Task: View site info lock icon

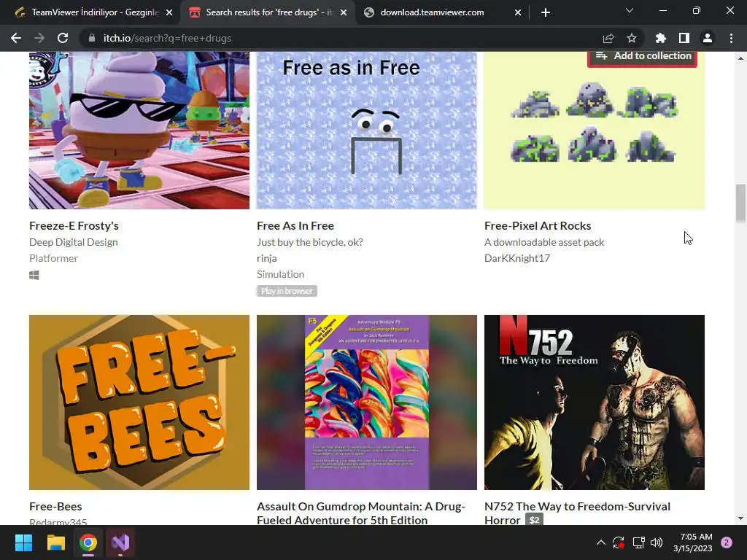Action: [x=92, y=38]
